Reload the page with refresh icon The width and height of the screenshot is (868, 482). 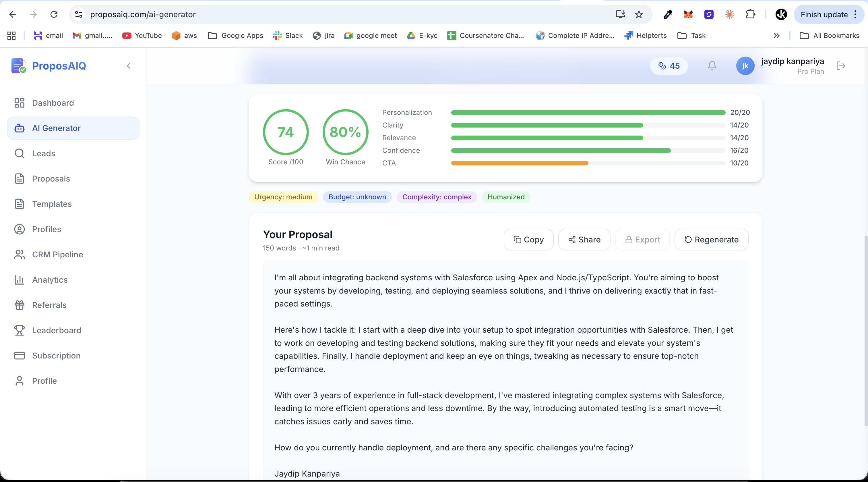54,14
